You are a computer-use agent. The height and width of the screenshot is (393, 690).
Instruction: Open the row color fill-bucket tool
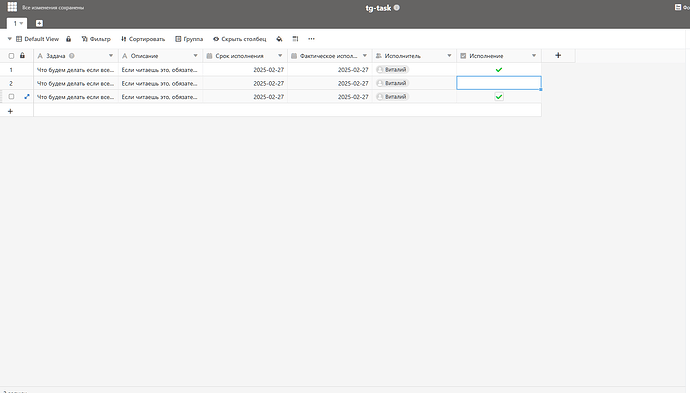(x=279, y=39)
